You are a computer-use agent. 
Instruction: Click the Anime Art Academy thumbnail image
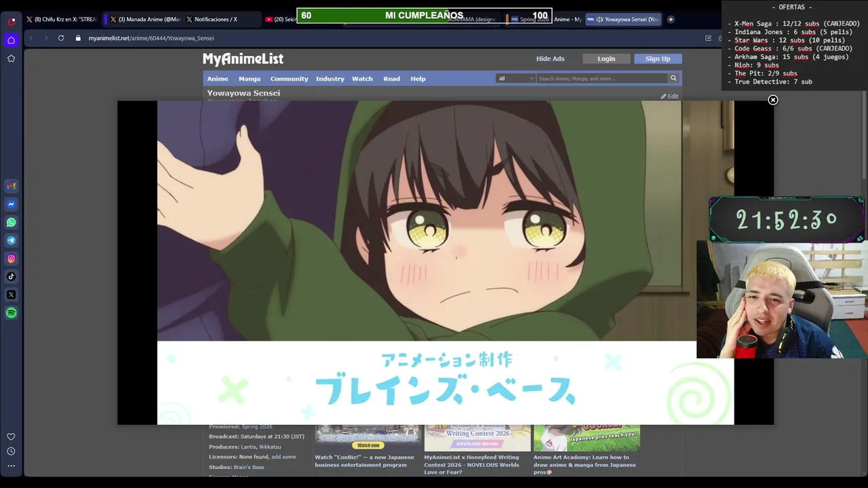click(x=587, y=438)
